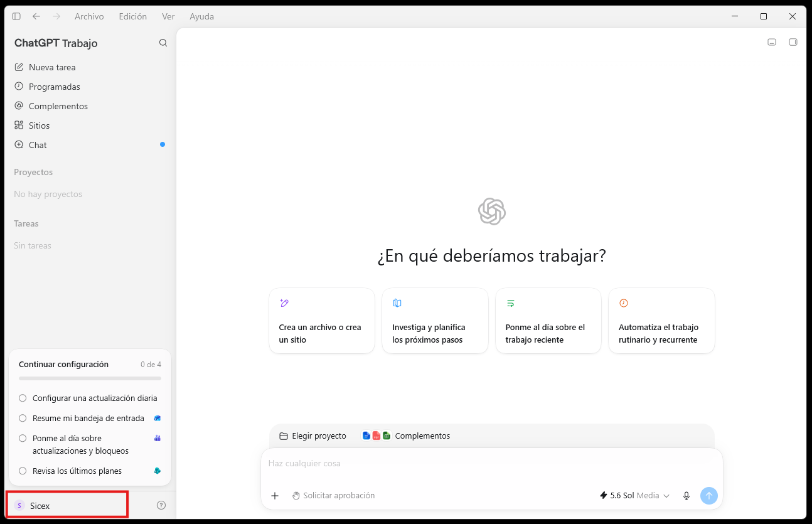
Task: Click the blue notification dot beside Chat
Action: pos(163,144)
